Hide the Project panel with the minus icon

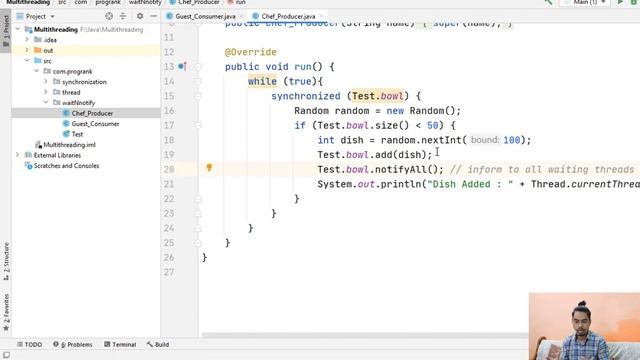[153, 16]
